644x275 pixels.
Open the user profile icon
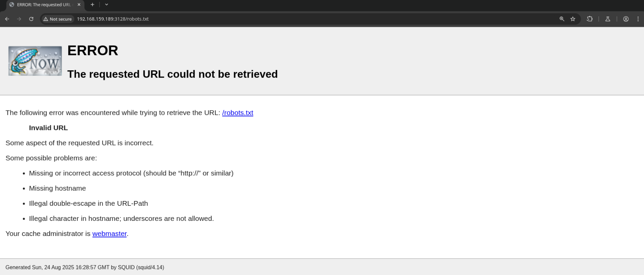tap(626, 19)
